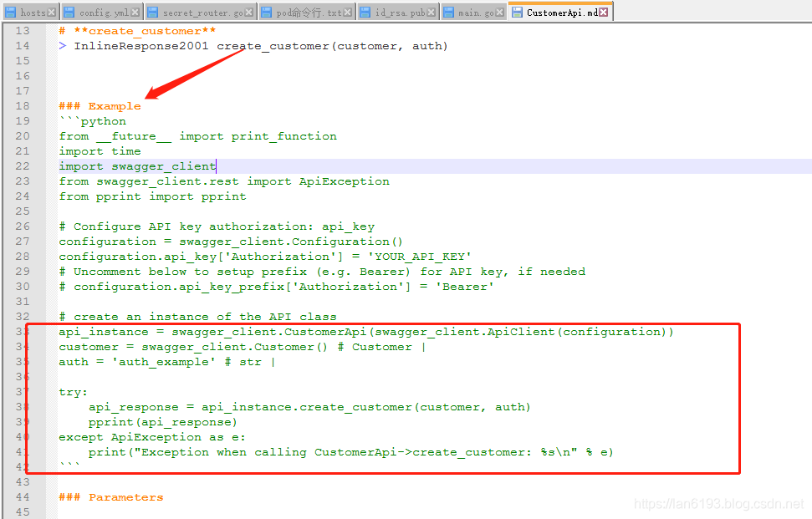
Task: Click line number 13 in the margin
Action: (x=23, y=31)
